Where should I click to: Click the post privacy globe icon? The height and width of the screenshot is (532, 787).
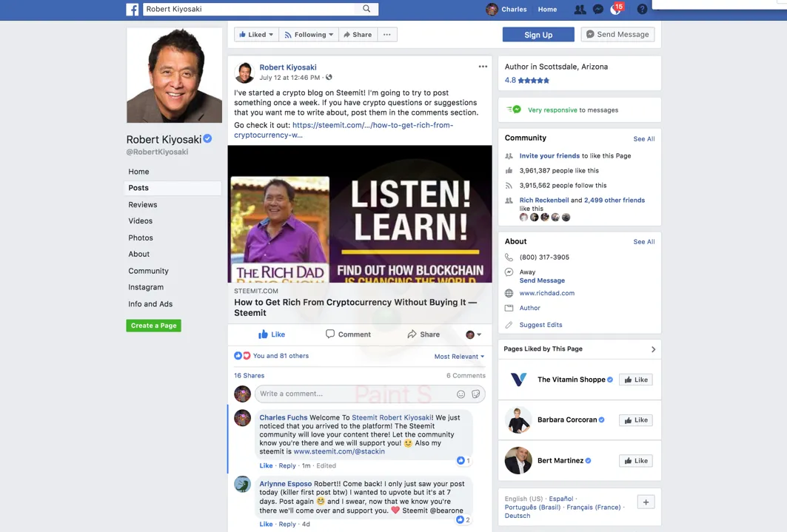[329, 77]
